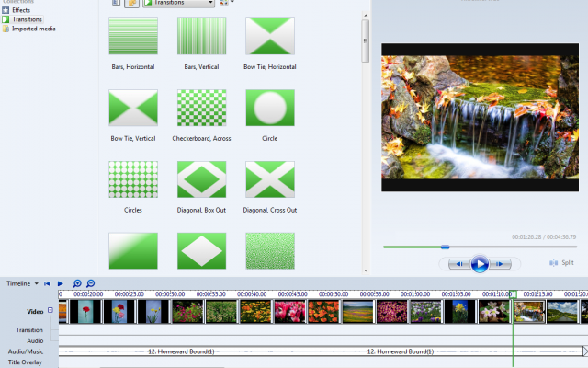Select the Diagonal, Box Out transition
The height and width of the screenshot is (368, 588).
point(201,179)
